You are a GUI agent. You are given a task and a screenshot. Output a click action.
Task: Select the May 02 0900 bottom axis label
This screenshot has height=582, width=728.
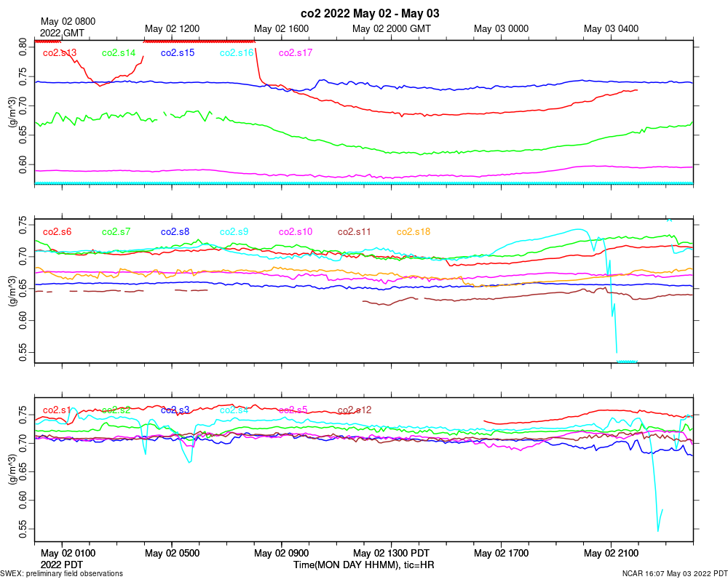[x=281, y=553]
